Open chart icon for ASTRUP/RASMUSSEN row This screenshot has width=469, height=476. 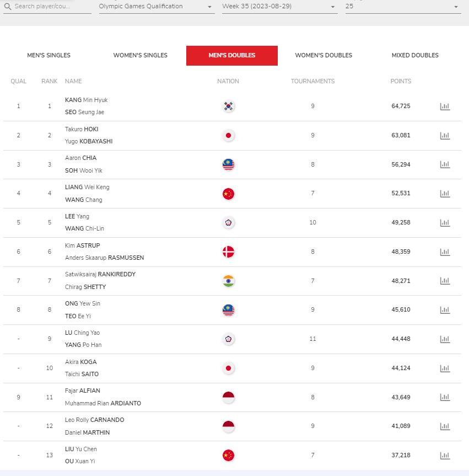[445, 252]
